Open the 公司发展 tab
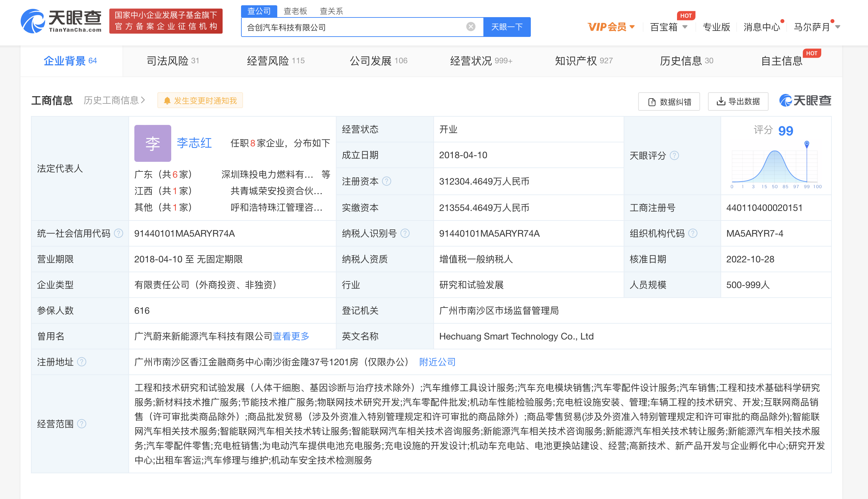The width and height of the screenshot is (868, 499). point(378,61)
